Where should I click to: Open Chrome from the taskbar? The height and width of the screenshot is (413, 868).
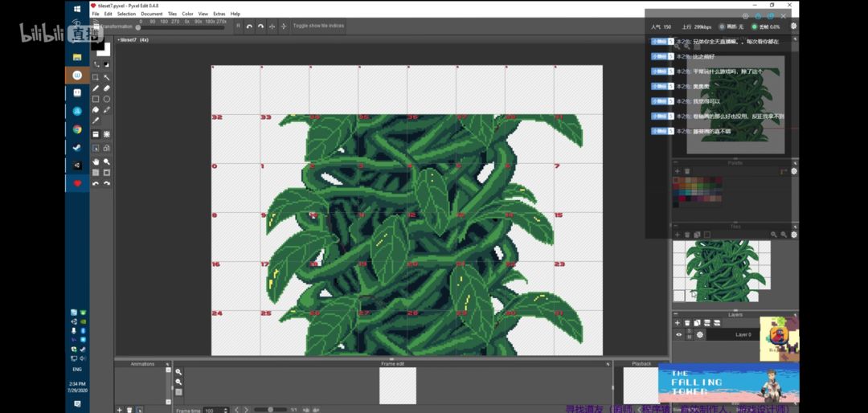pyautogui.click(x=77, y=129)
